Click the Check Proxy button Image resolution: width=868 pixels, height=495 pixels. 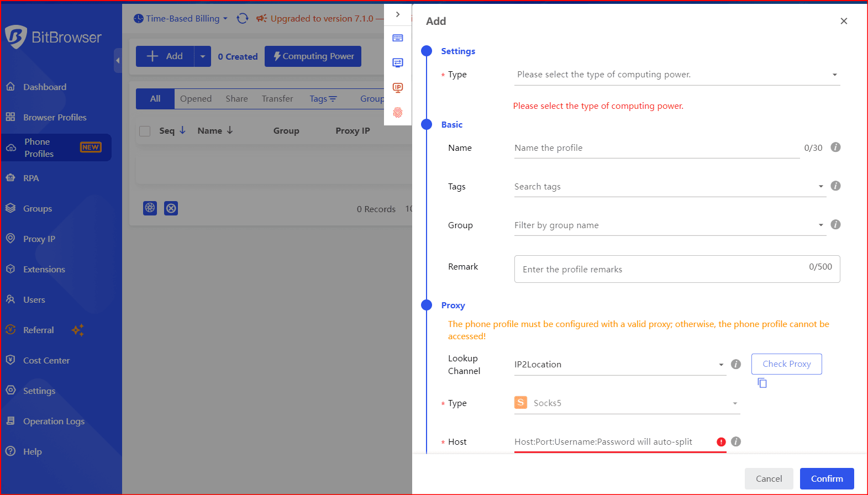(786, 364)
